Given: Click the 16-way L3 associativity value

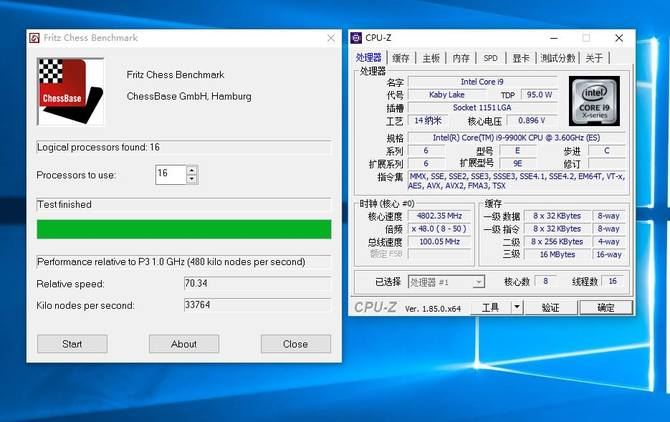Looking at the screenshot, I should pos(609,255).
